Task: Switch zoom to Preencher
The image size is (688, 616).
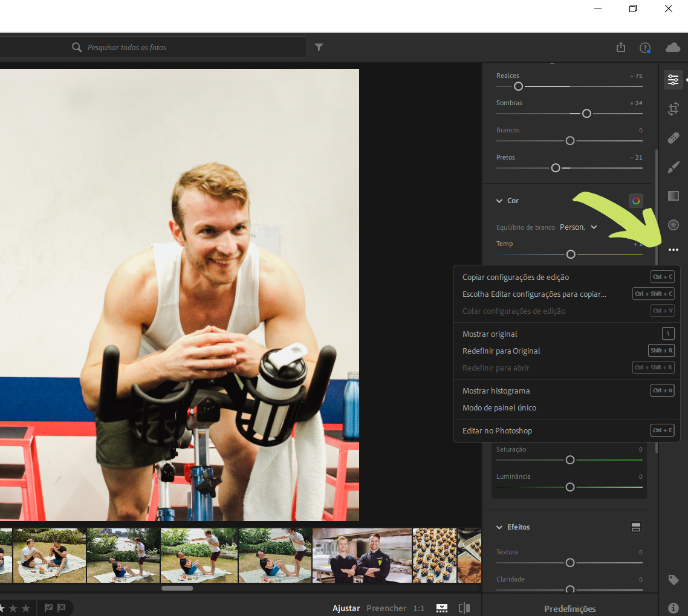Action: [386, 608]
